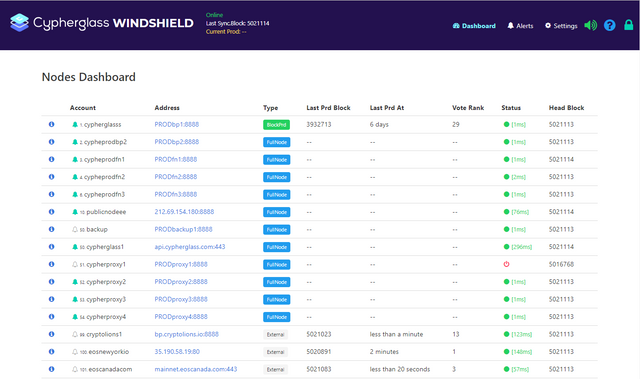The image size is (640, 379).
Task: Click the Vote Rank column header
Action: pos(468,108)
